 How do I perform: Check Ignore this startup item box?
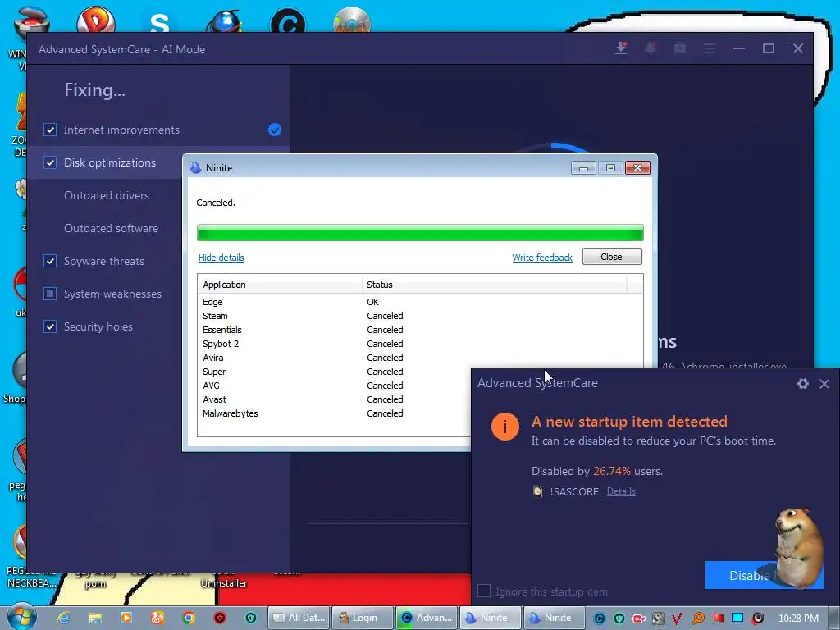[x=484, y=591]
